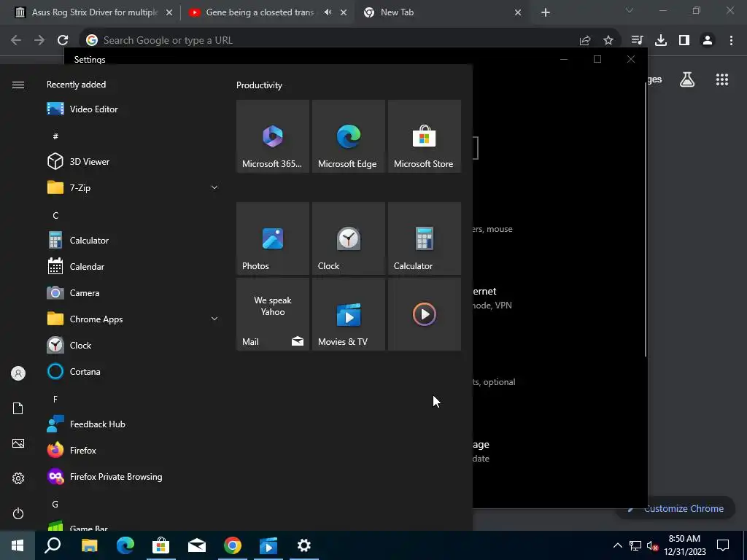The image size is (747, 560).
Task: Click the Windows Start button
Action: pos(18,545)
